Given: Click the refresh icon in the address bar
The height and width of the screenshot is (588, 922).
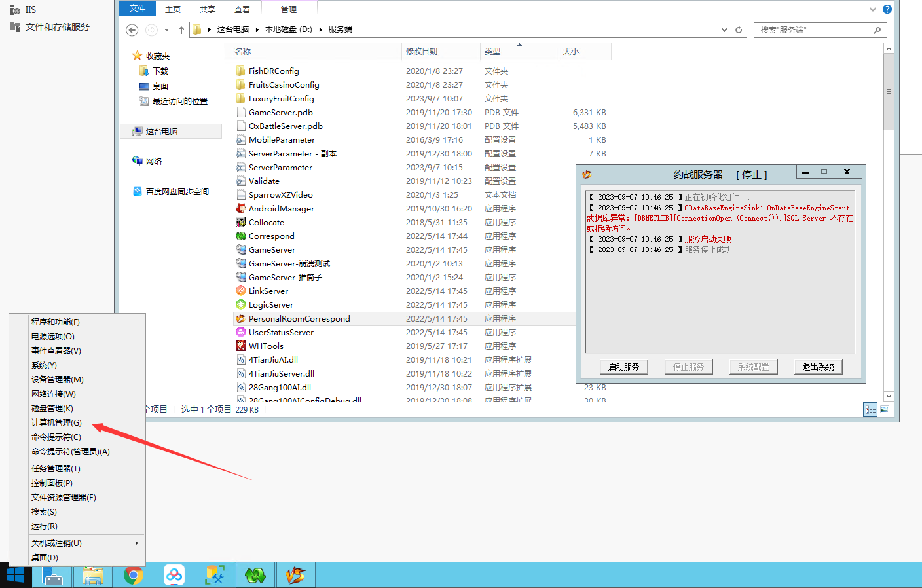Looking at the screenshot, I should click(739, 29).
